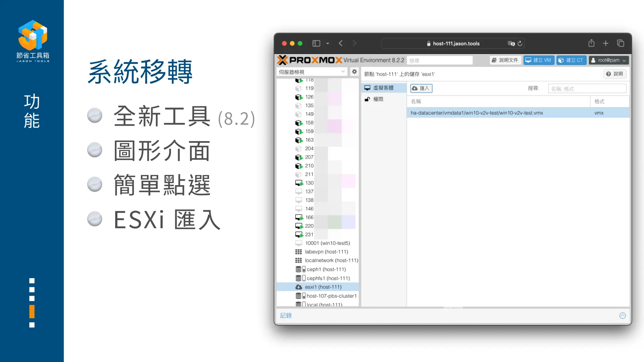
Task: Click the running VM icon for 231
Action: pyautogui.click(x=299, y=235)
